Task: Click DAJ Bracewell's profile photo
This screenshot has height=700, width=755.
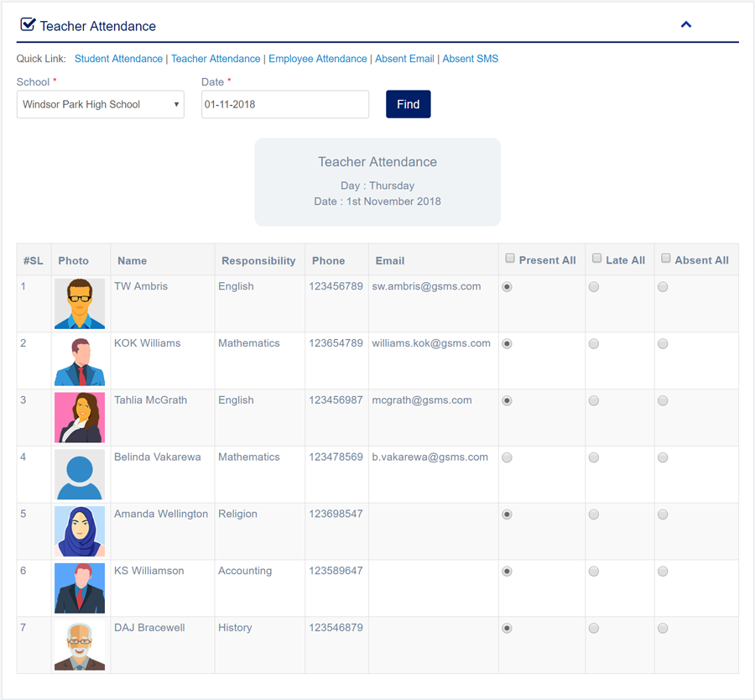Action: pyautogui.click(x=80, y=645)
